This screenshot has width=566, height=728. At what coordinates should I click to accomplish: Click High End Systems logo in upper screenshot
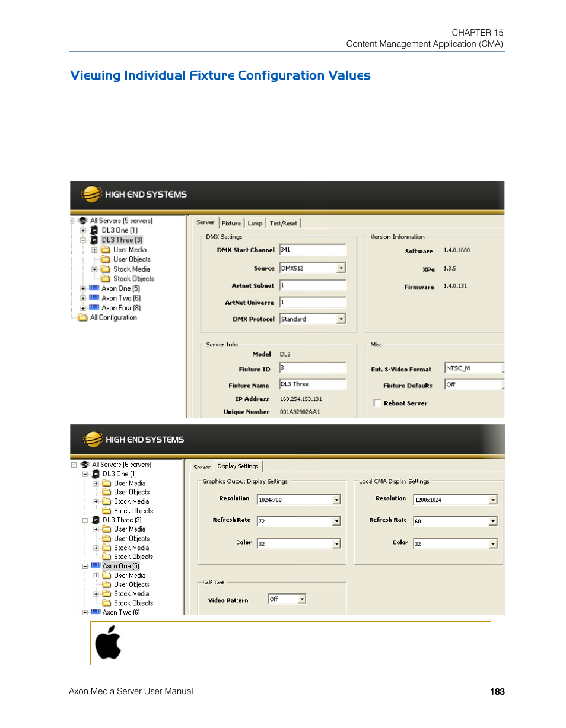(133, 194)
